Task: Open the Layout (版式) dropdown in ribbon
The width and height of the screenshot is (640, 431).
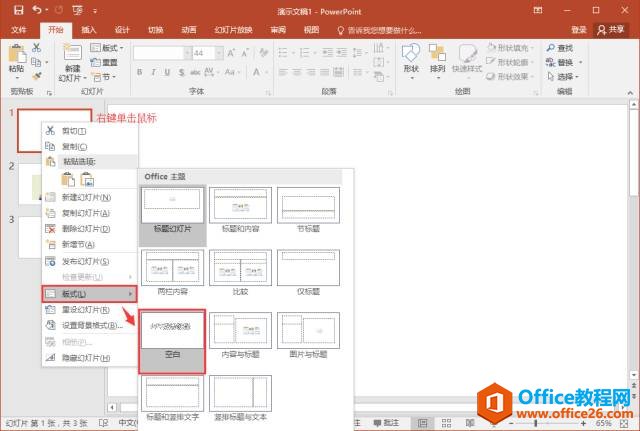Action: (x=107, y=48)
